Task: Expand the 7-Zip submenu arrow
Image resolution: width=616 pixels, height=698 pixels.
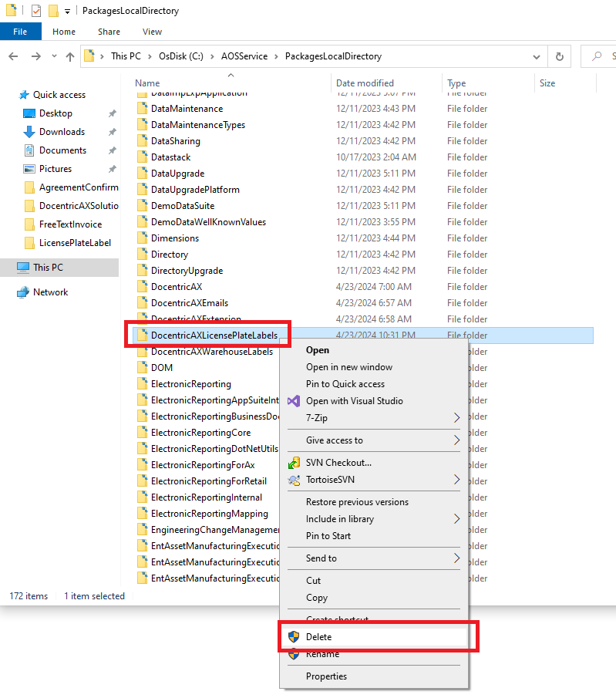Action: click(456, 418)
